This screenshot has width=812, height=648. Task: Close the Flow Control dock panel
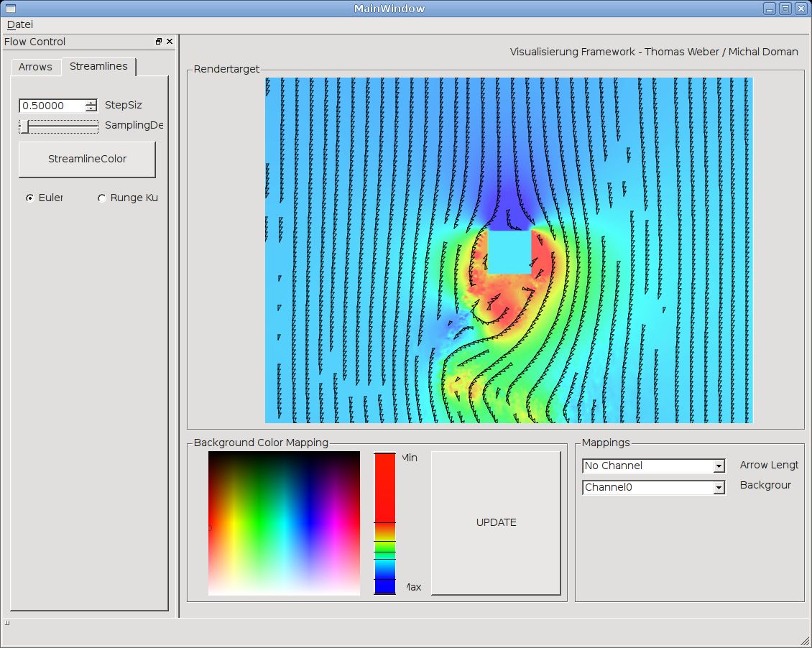[x=170, y=42]
